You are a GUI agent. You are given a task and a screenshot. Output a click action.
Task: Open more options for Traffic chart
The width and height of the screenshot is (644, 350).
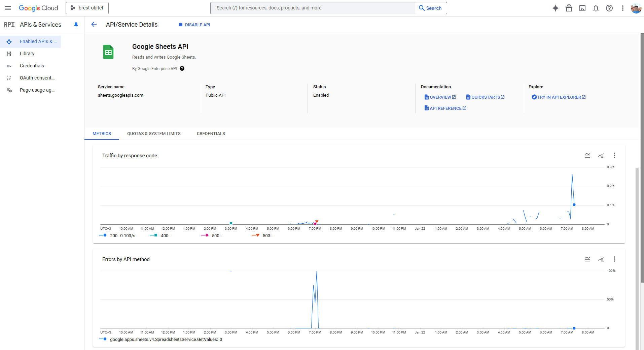point(614,155)
